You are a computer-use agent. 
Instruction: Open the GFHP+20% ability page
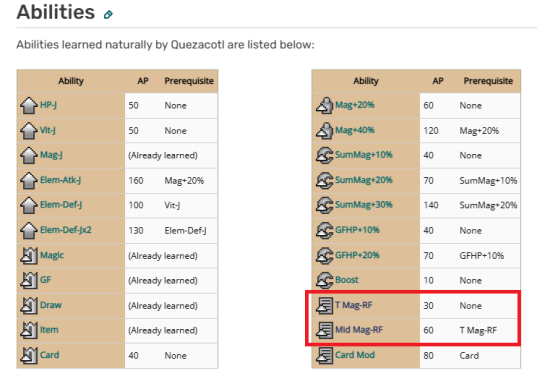[x=357, y=255]
